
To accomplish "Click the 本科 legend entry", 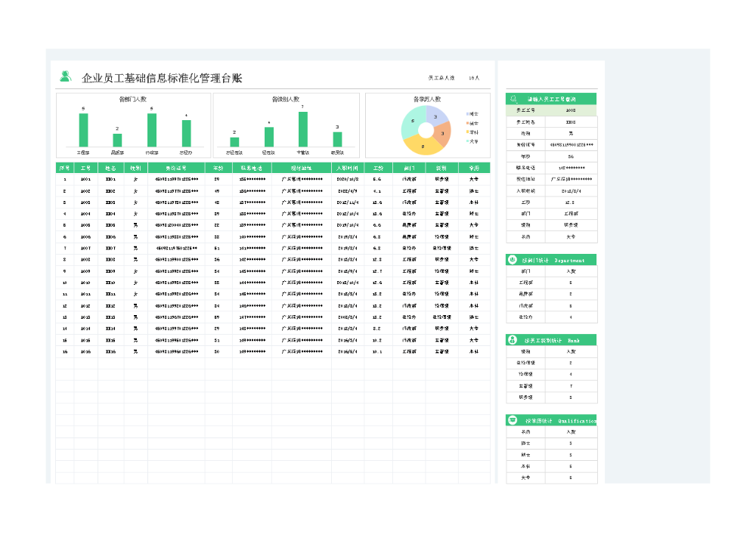I will pos(472,132).
